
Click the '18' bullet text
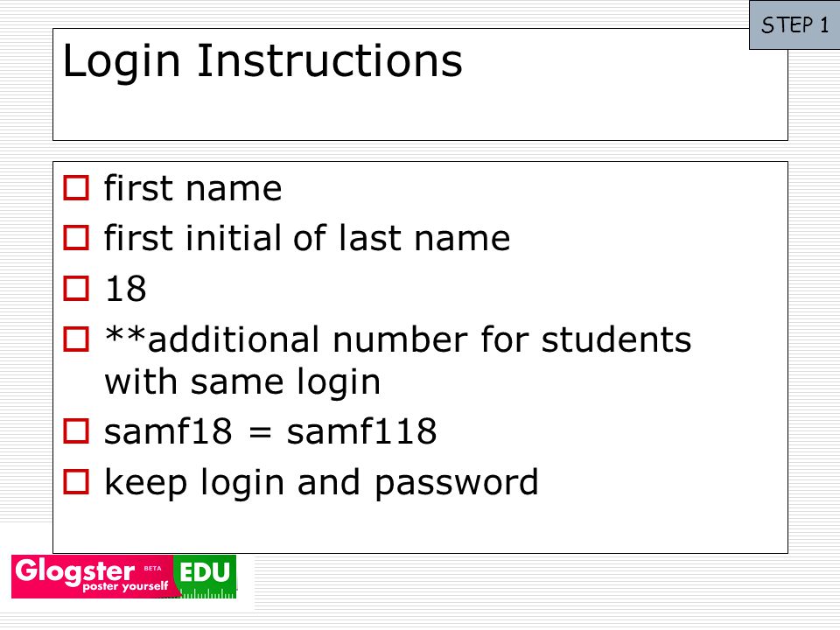click(125, 289)
